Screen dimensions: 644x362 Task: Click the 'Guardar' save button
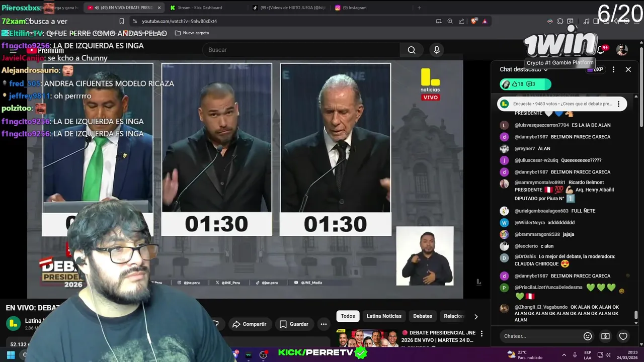(294, 324)
